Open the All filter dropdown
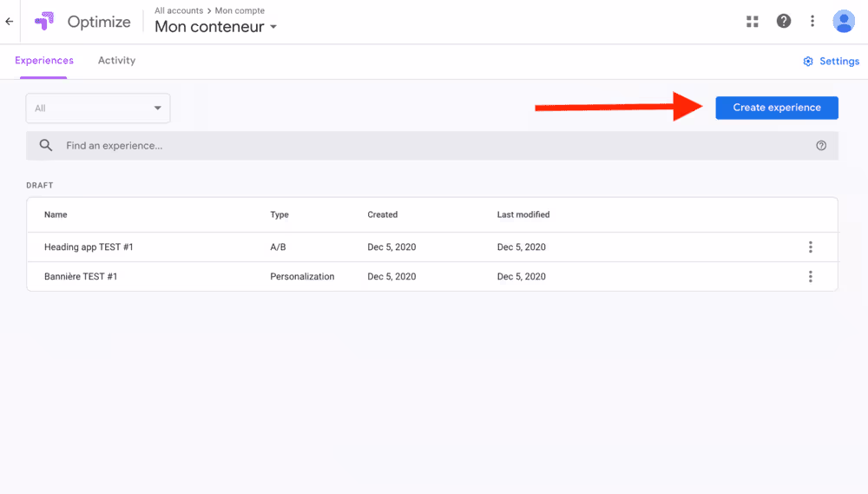The width and height of the screenshot is (868, 494). click(x=98, y=108)
